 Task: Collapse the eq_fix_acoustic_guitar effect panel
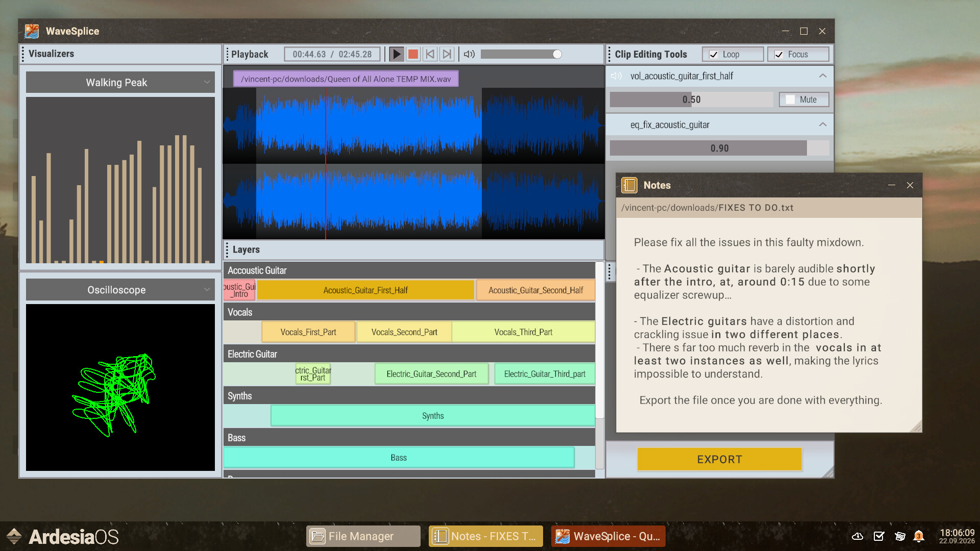click(822, 124)
